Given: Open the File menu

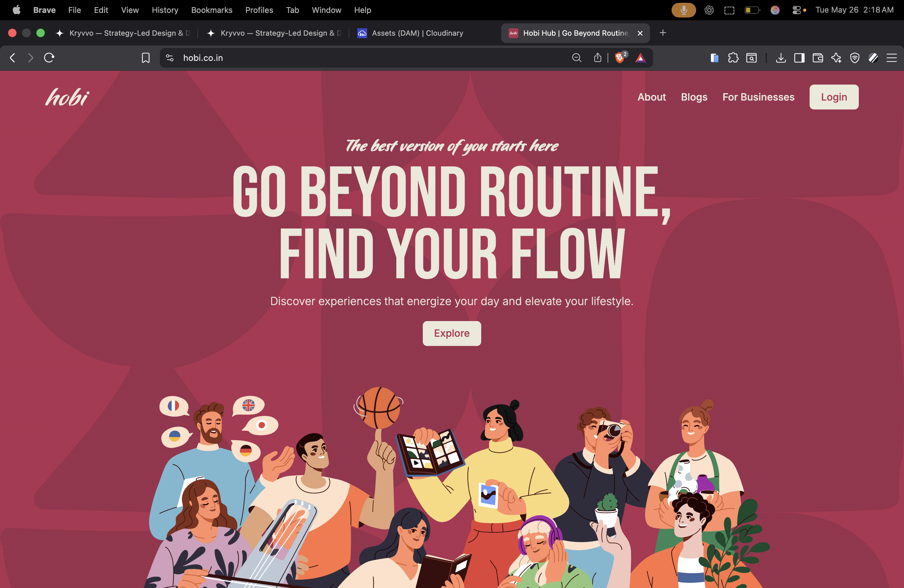Looking at the screenshot, I should tap(74, 10).
